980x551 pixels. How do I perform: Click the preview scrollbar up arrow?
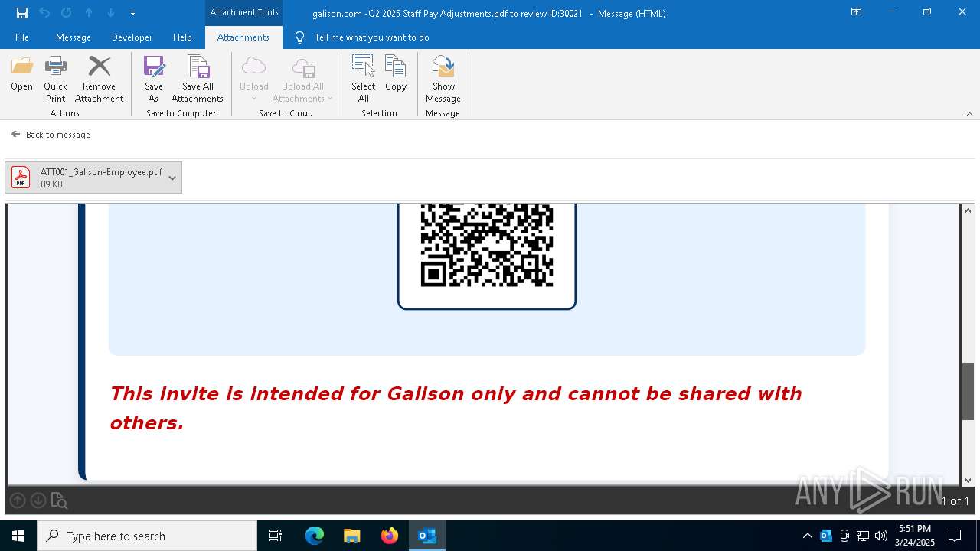[969, 210]
